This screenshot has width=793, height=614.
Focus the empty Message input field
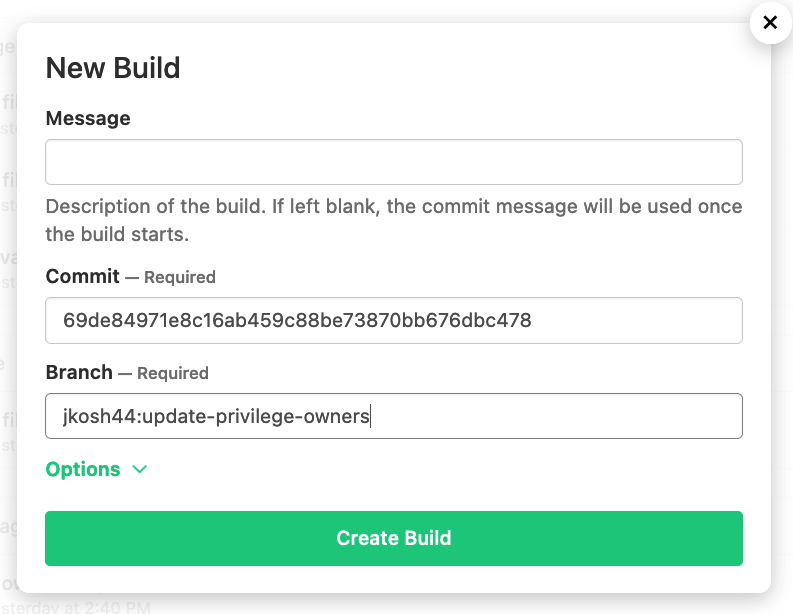(393, 162)
